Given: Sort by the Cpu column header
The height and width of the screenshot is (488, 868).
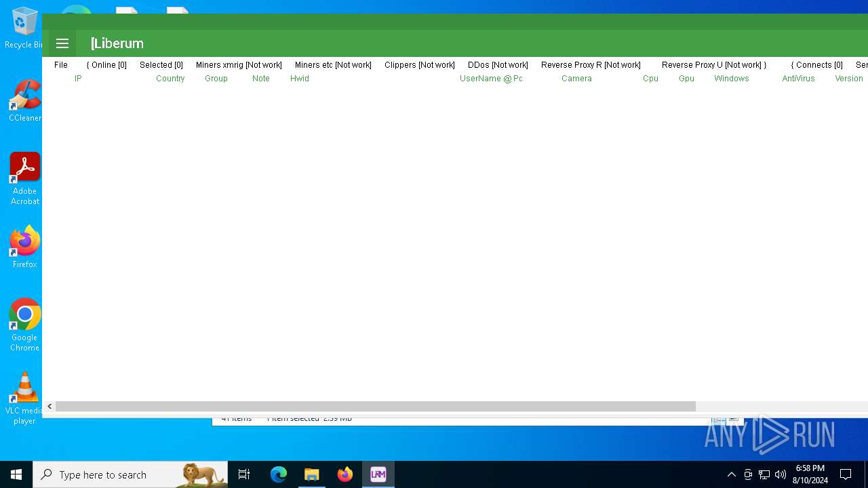Looking at the screenshot, I should pos(650,79).
